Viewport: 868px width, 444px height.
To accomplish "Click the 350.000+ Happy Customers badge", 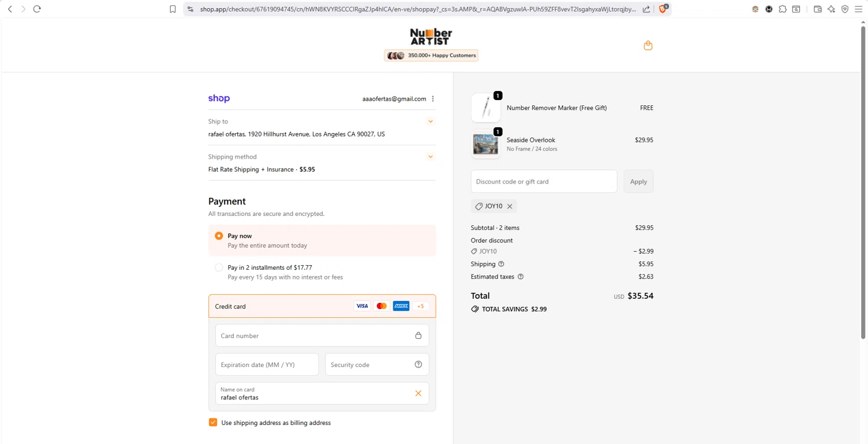I will [x=431, y=56].
